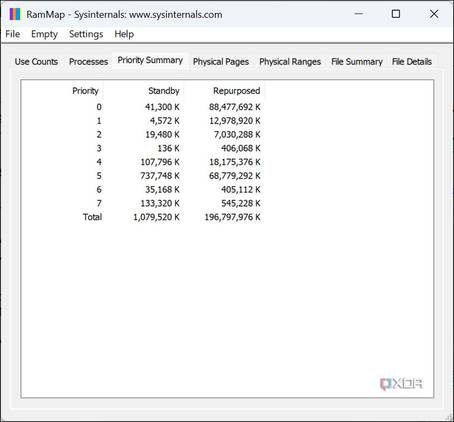Click standby value 737,748 K
This screenshot has width=454, height=422.
coord(160,176)
